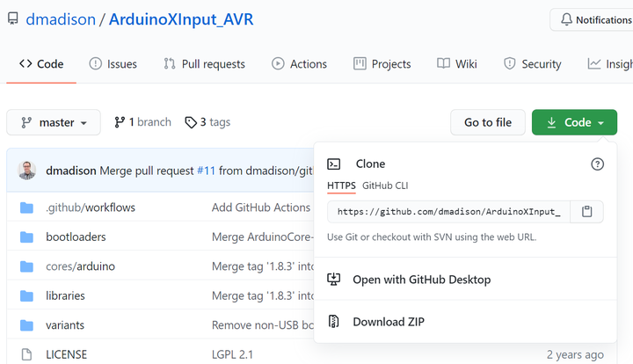Image resolution: width=633 pixels, height=364 pixels.
Task: Toggle the green Code dropdown button
Action: click(x=574, y=122)
